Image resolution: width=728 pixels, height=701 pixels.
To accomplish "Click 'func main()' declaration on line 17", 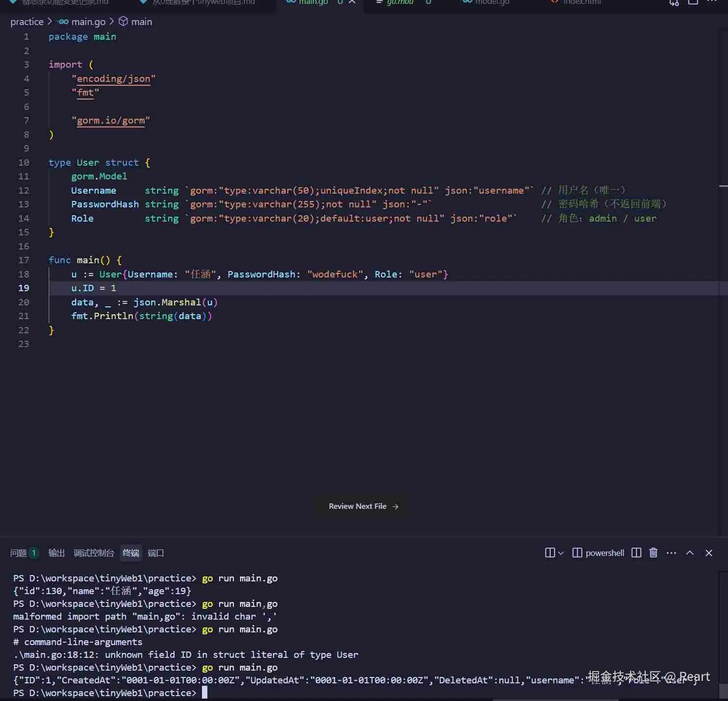I will 79,260.
